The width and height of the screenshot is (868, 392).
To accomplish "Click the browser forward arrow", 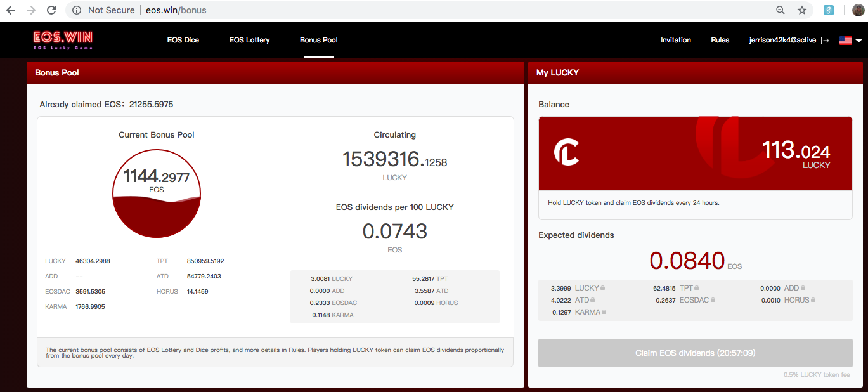I will coord(31,10).
